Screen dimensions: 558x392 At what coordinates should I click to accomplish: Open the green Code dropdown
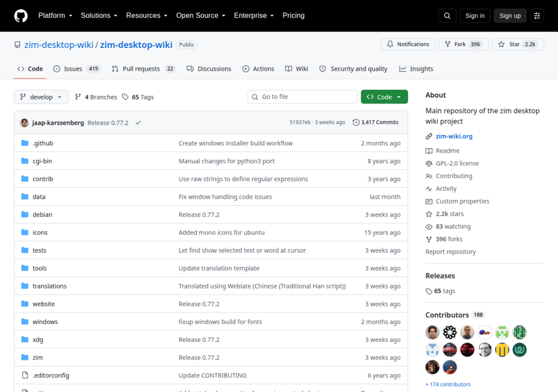384,97
